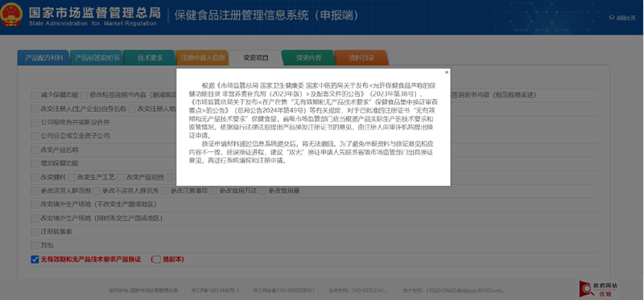The image size is (644, 300).
Task: Tick the 改变辅料 checkbox
Action: point(35,177)
